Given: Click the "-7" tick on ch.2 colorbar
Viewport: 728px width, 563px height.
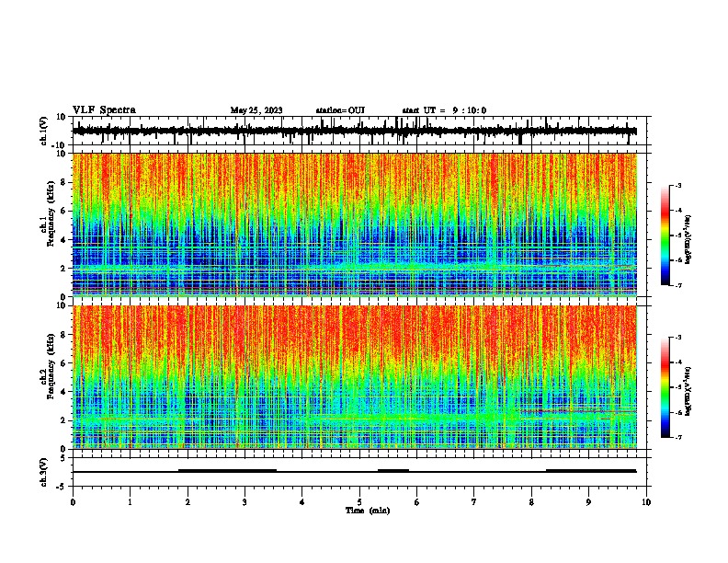Looking at the screenshot, I should point(677,437).
